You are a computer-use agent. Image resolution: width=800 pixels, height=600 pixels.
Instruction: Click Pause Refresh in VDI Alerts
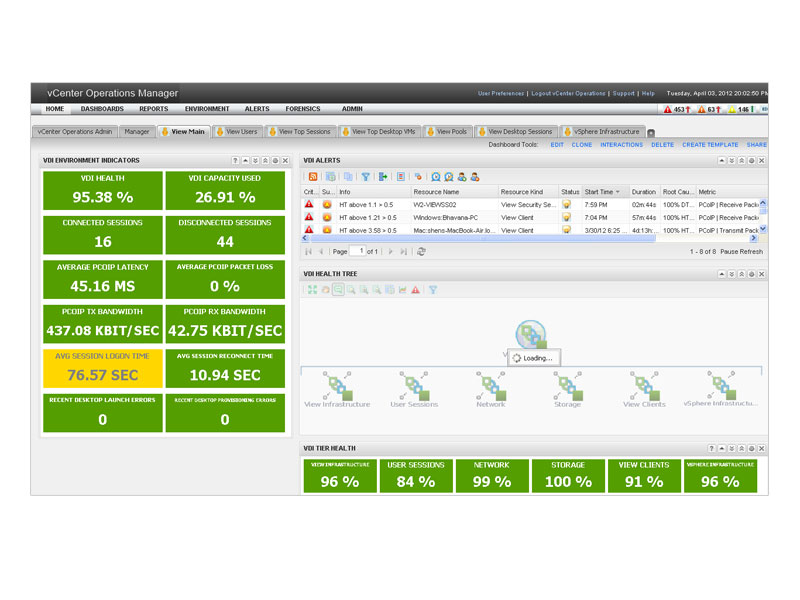click(741, 252)
